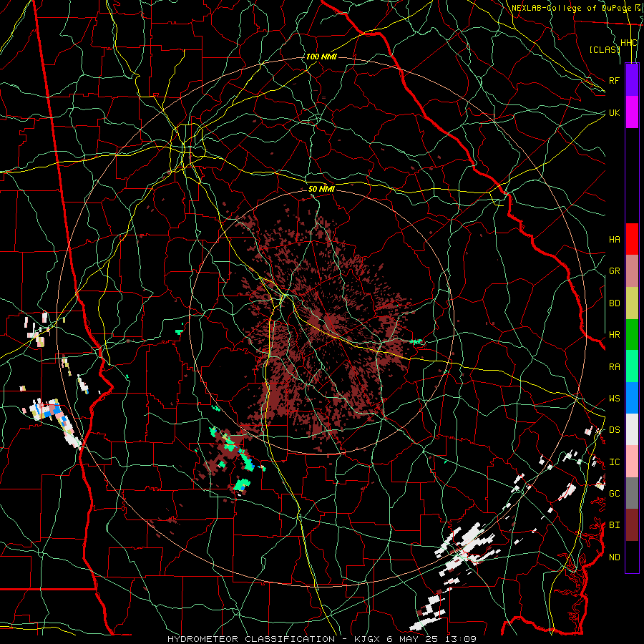Click the BI legend label
644x644 pixels.
pos(614,525)
